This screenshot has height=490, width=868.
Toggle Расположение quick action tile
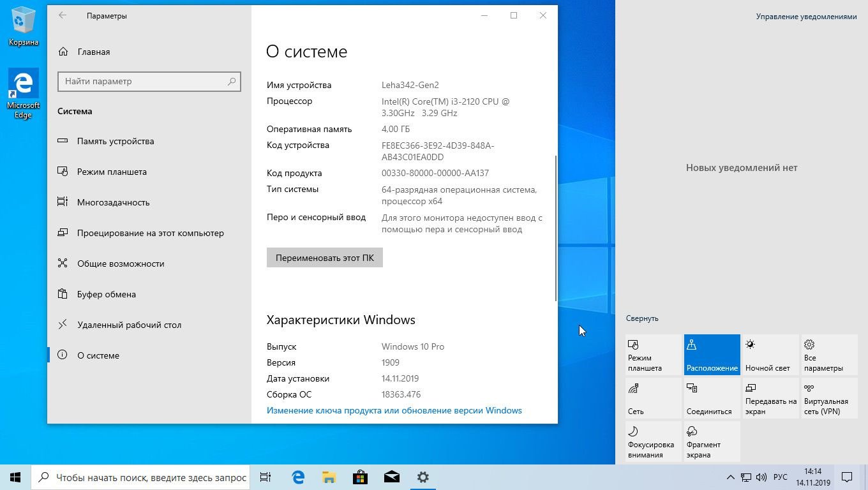pos(712,355)
